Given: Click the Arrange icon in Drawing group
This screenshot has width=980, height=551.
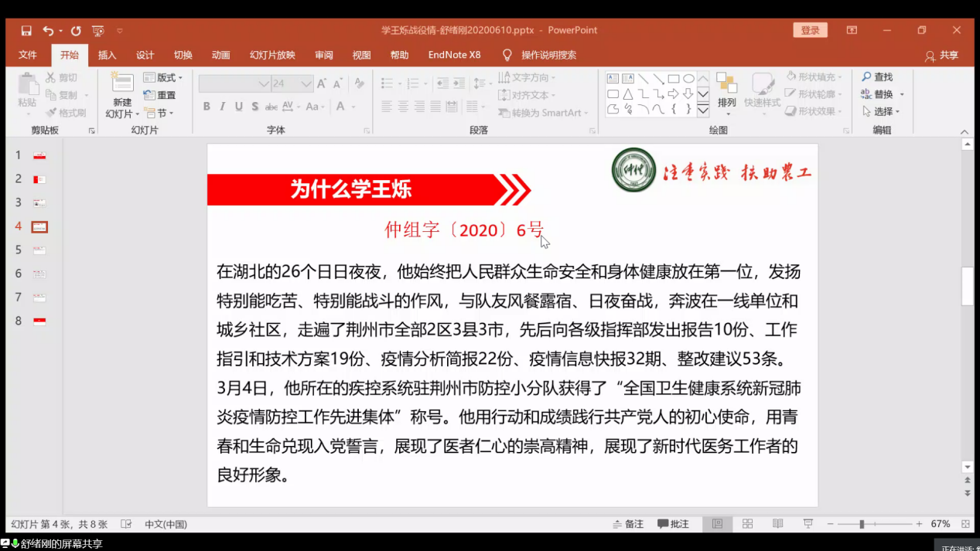Looking at the screenshot, I should 726,90.
